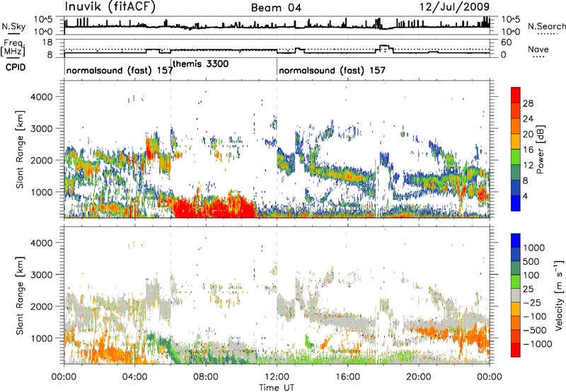Click the gray -25 to 25 velocity swatch

pyautogui.click(x=516, y=296)
